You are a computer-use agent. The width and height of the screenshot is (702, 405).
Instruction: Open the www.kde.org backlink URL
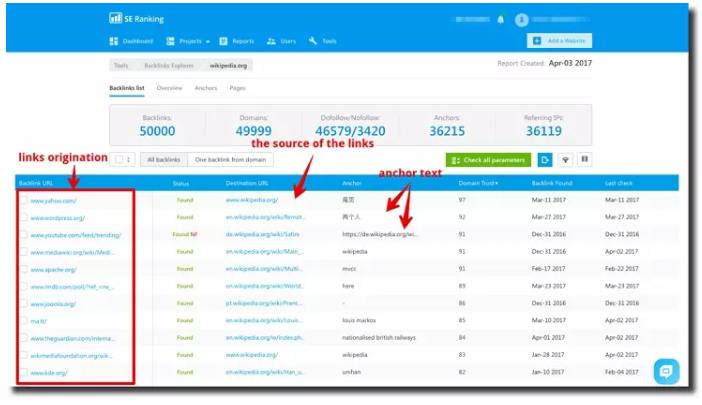pyautogui.click(x=48, y=372)
